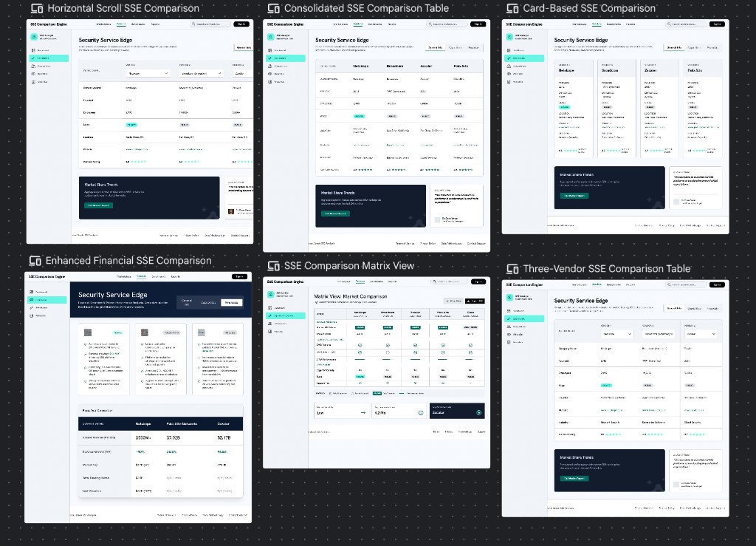Screen dimensions: 756x546
Task: Select white Financials tab in Enhanced Financial frame
Action: (x=231, y=302)
